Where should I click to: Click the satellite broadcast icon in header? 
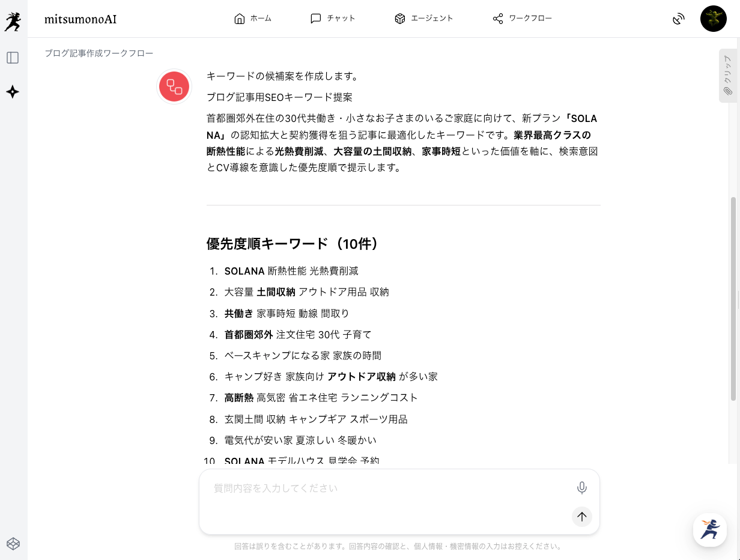click(x=678, y=19)
